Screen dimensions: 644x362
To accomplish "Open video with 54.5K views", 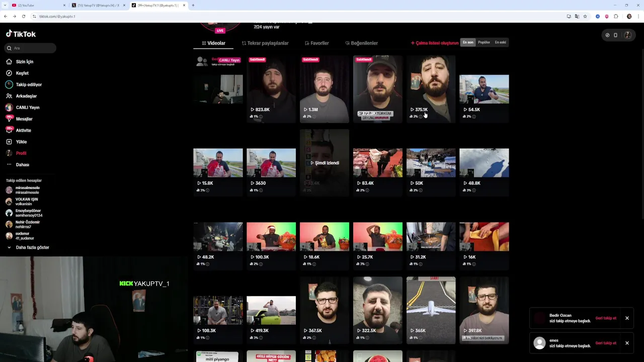I will [x=484, y=89].
